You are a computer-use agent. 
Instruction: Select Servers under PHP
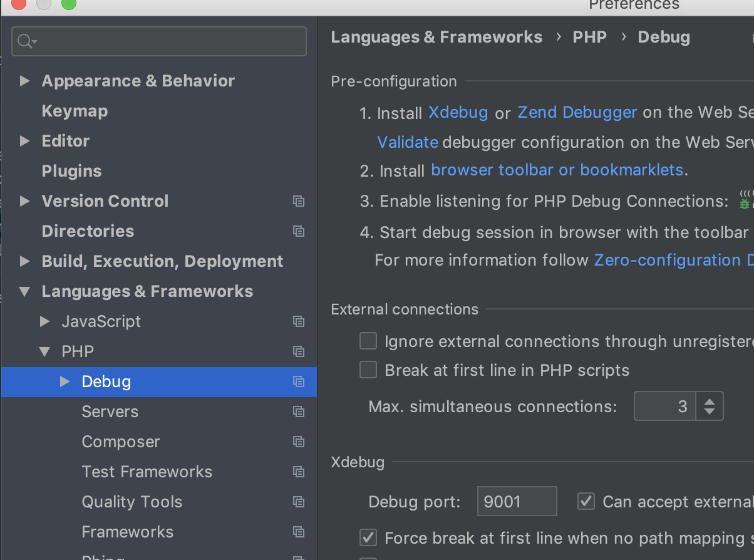click(110, 412)
